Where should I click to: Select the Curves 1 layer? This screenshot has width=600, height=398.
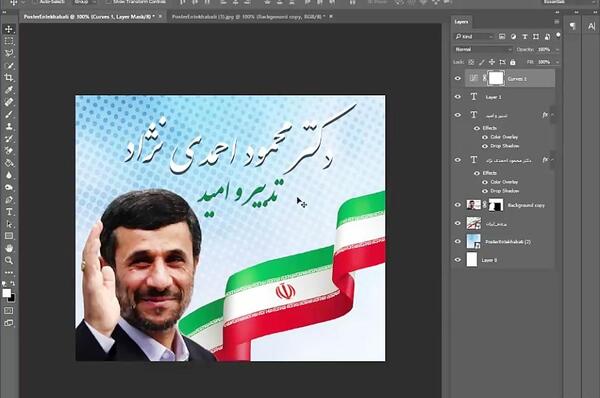510,78
